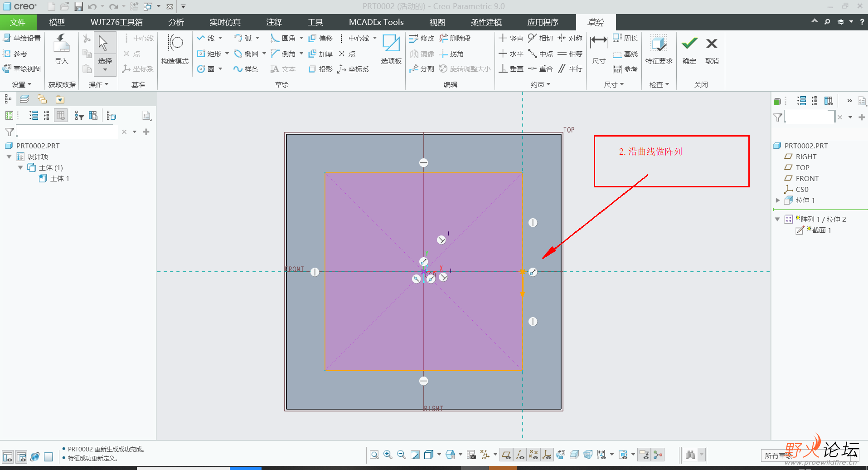Click the 尺寸 dimension tool
This screenshot has width=868, height=470.
click(599, 50)
